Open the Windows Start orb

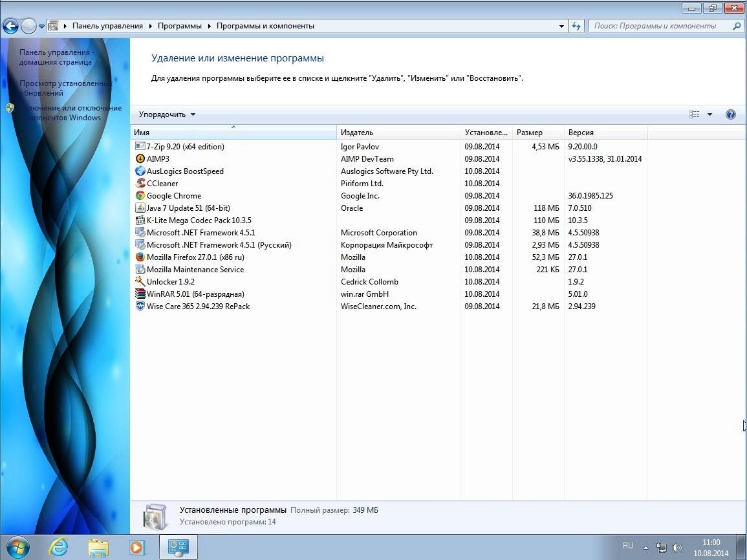17,546
